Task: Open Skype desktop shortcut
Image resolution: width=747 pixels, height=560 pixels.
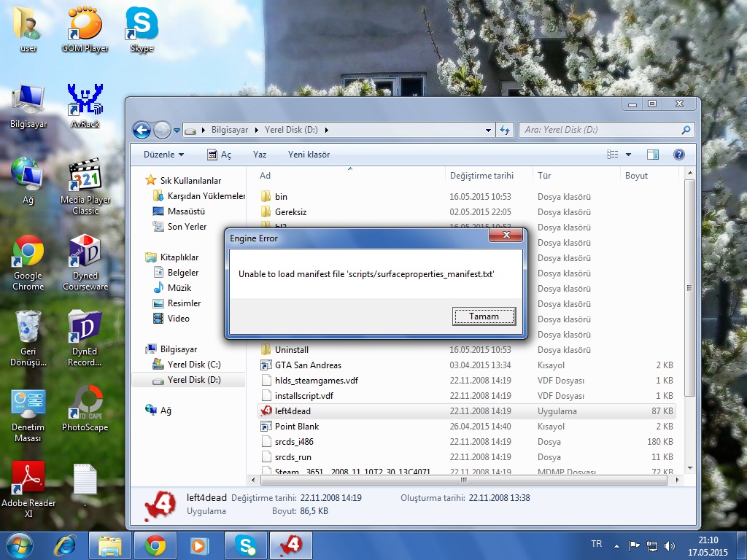Action: 142,28
